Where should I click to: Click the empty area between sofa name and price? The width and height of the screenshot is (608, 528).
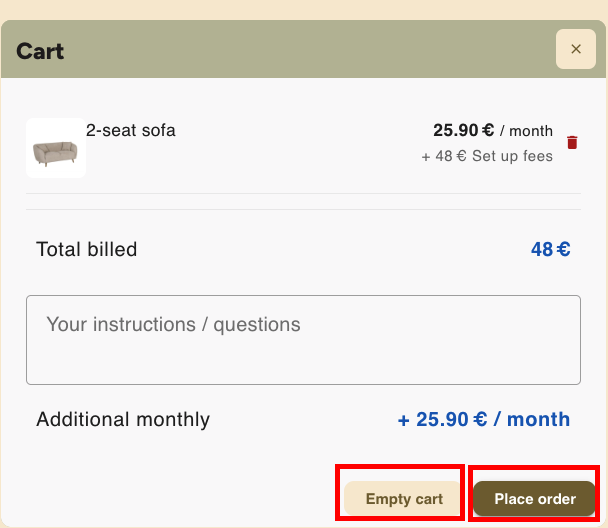click(300, 140)
